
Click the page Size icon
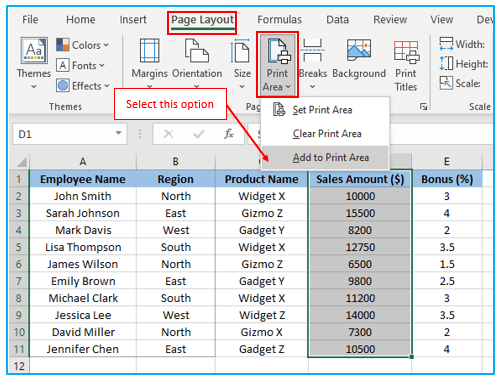pos(240,51)
